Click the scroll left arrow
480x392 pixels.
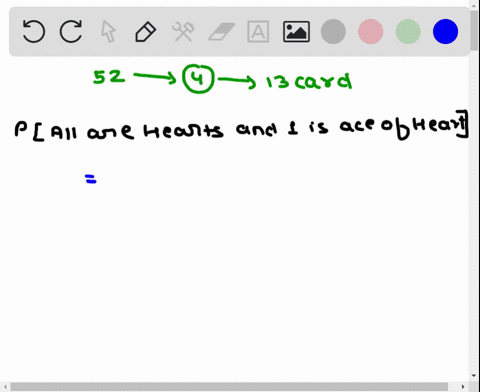click(5, 387)
